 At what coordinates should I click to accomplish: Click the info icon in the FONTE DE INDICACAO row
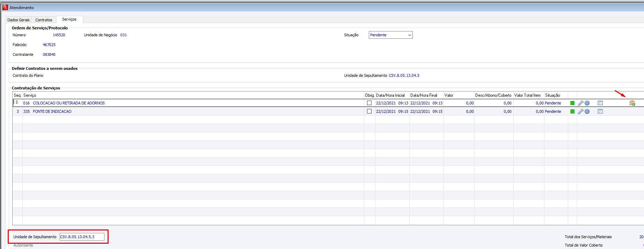tap(587, 111)
